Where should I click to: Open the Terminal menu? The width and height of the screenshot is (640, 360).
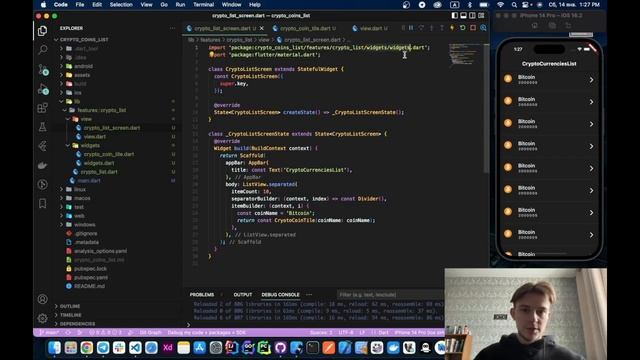tap(203, 4)
